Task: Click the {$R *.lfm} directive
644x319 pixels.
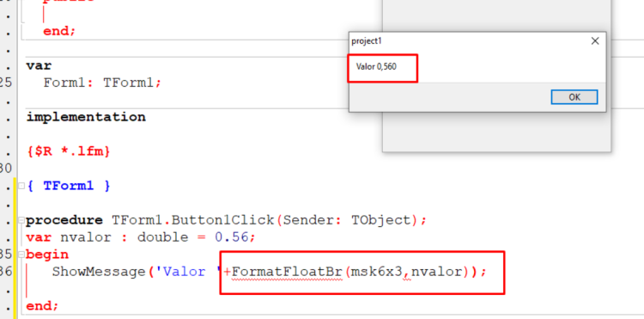Action: 69,151
